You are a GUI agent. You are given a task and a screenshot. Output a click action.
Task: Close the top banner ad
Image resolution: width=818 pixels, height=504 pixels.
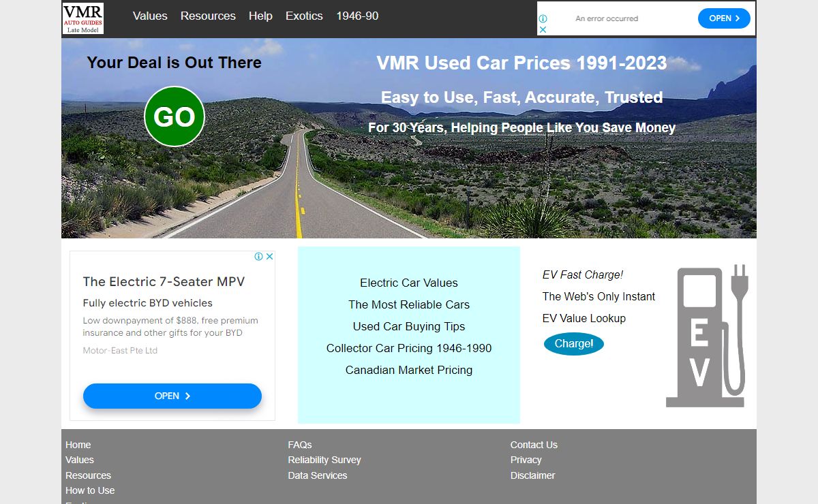coord(543,29)
